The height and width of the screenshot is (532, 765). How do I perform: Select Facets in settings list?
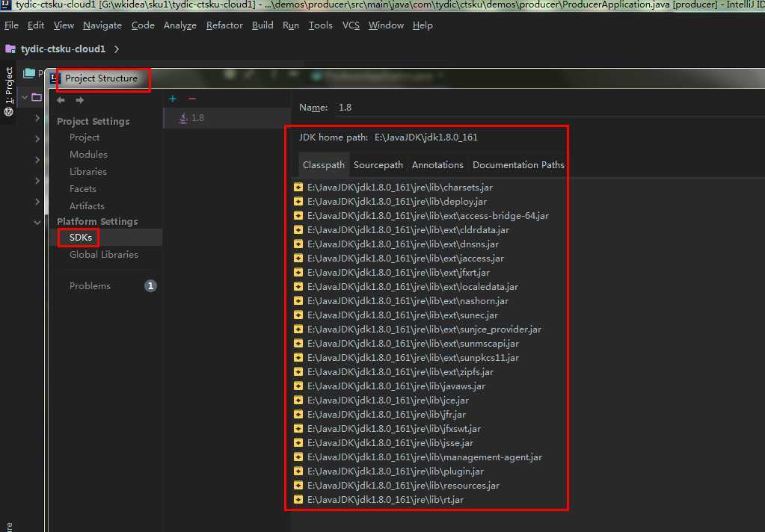(82, 189)
